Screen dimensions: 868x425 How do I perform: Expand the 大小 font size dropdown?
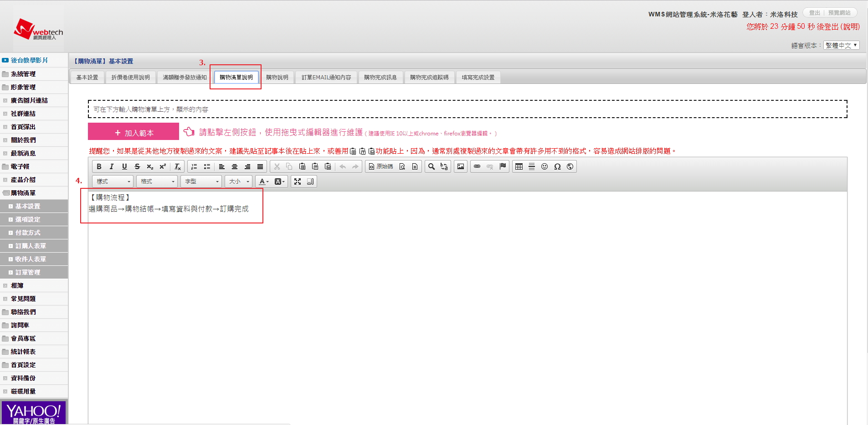tap(239, 181)
